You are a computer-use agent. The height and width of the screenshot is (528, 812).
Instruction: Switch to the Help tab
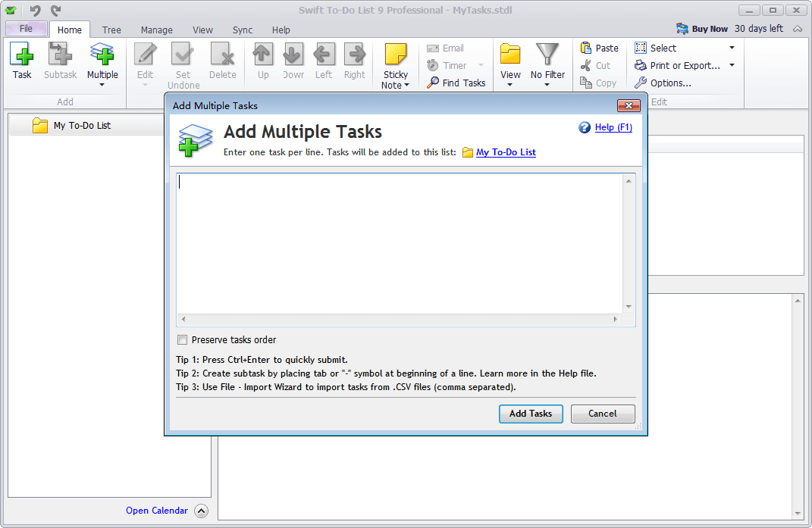coord(281,30)
